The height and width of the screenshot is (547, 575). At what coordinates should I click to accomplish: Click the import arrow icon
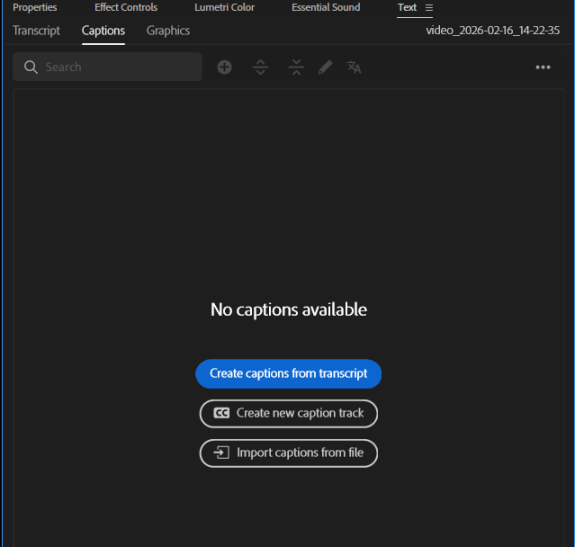(x=221, y=453)
